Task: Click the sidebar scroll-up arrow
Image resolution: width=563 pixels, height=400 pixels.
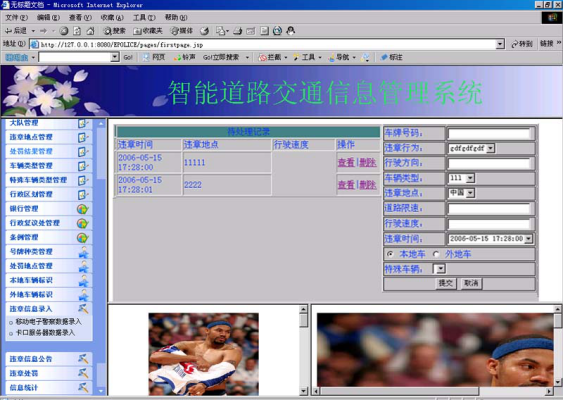Action: [101, 124]
